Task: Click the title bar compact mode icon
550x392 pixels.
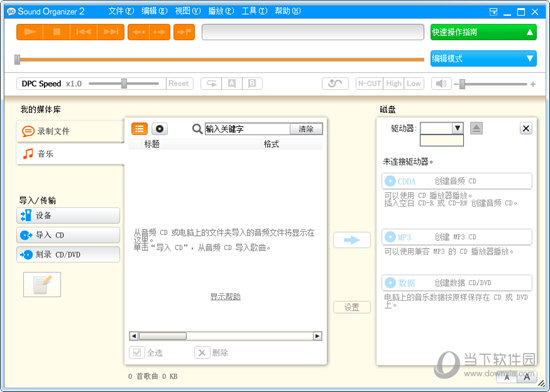Action: coord(493,12)
